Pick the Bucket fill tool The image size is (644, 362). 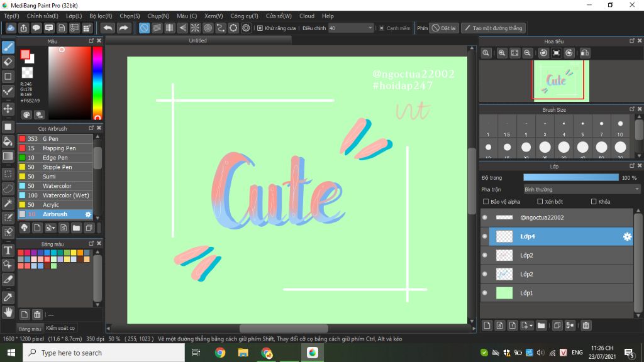click(8, 141)
